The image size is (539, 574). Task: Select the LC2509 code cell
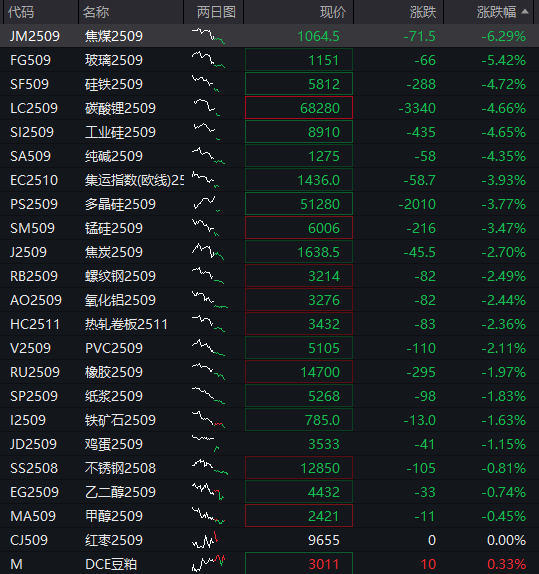click(34, 108)
